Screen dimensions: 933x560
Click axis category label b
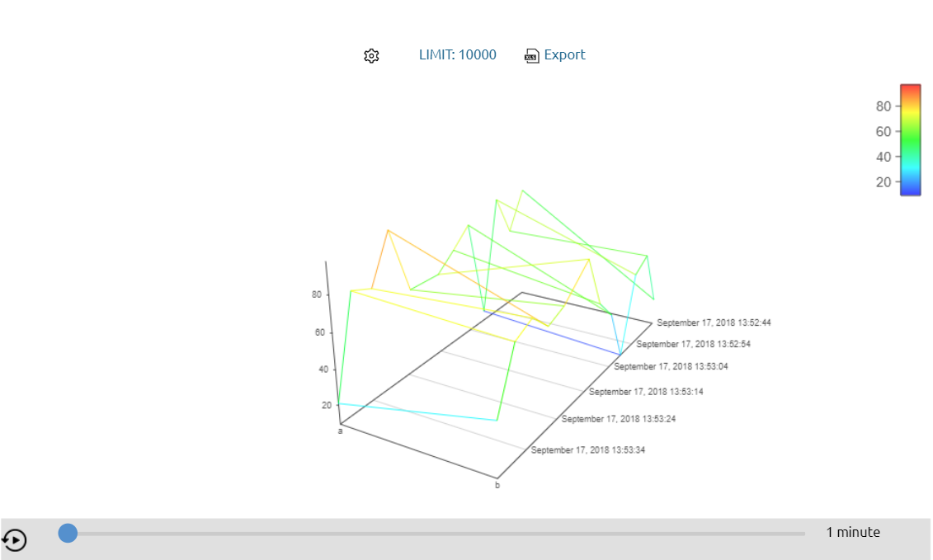pos(497,485)
